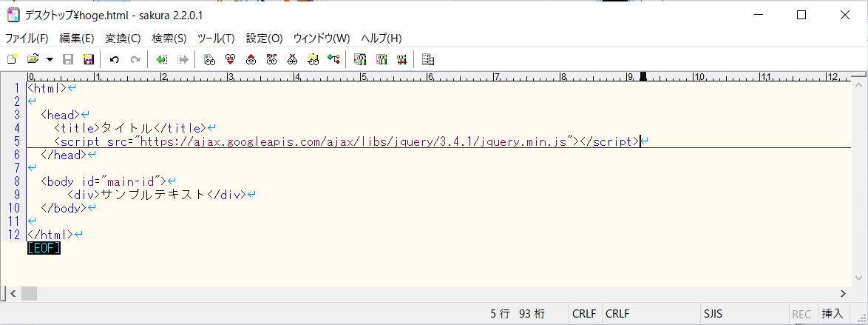Click the <html> tag on line 1
Image resolution: width=868 pixels, height=325 pixels.
47,87
